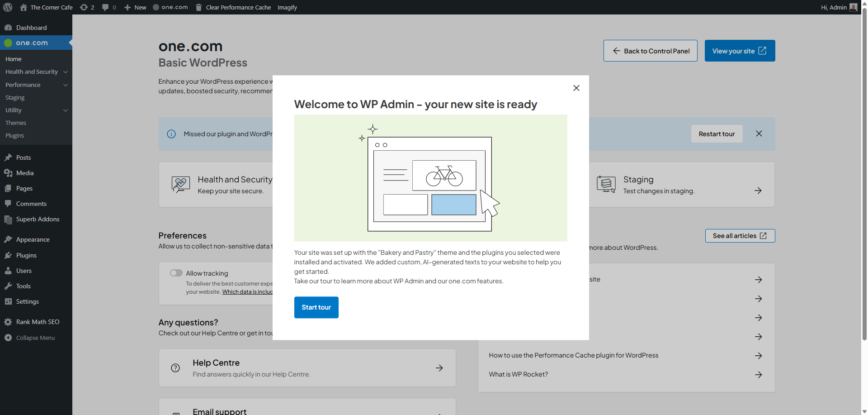The image size is (868, 415).
Task: Click the Superb Addons icon
Action: 8,219
